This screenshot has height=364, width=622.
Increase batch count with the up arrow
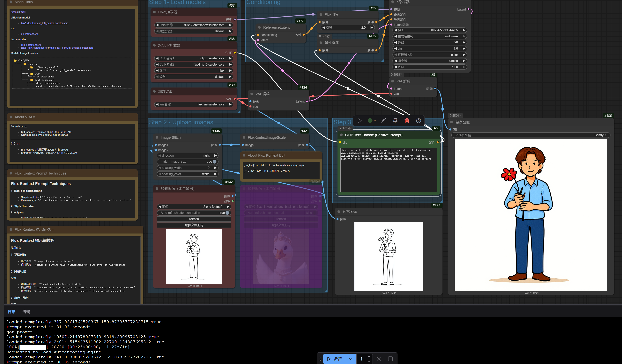[369, 356]
